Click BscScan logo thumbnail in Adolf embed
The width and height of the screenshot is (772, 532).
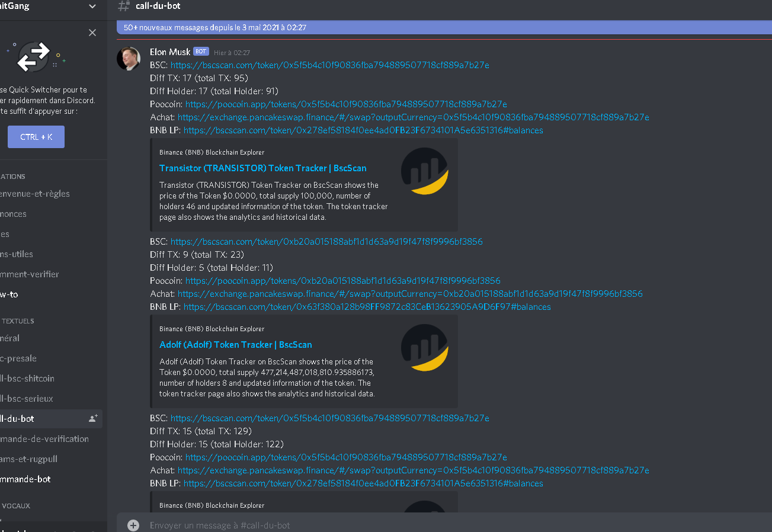(x=425, y=348)
